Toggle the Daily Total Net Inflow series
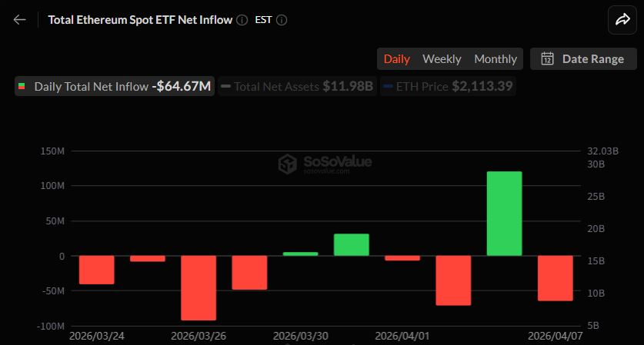Image resolution: width=644 pixels, height=345 pixels. (114, 87)
